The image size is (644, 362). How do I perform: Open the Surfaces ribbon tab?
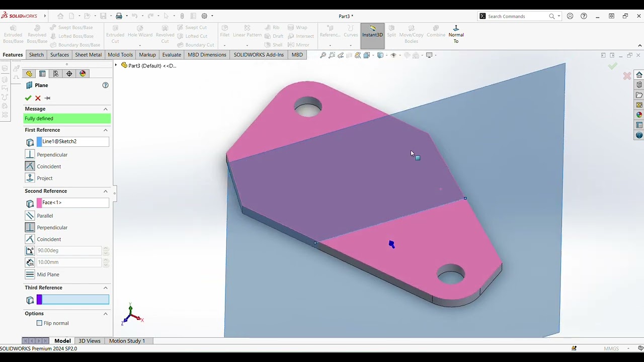[59, 55]
